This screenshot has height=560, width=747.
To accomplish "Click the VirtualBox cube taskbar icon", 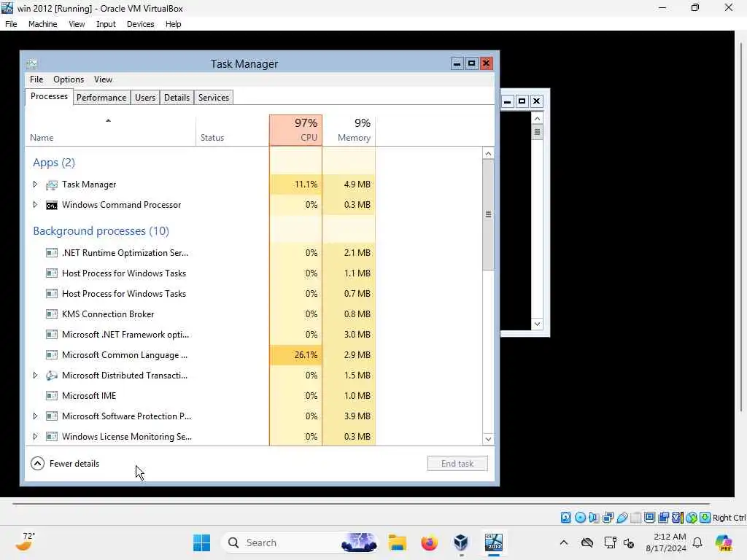I will 461,542.
